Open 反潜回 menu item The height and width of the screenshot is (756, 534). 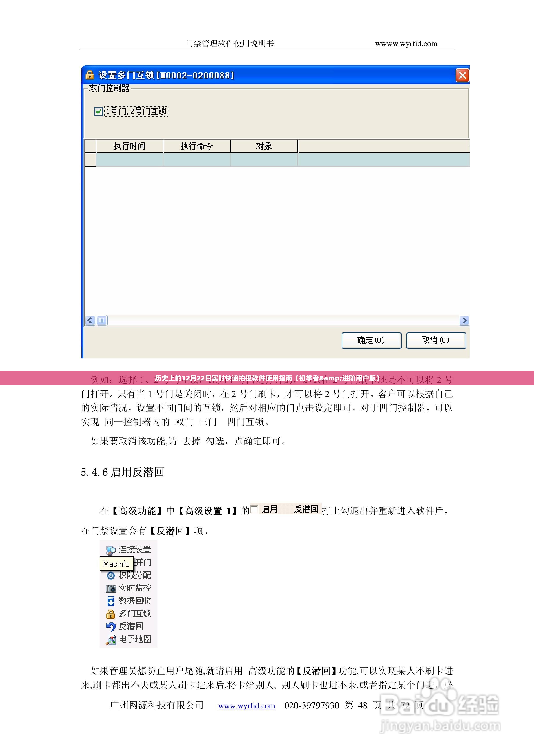tap(131, 626)
